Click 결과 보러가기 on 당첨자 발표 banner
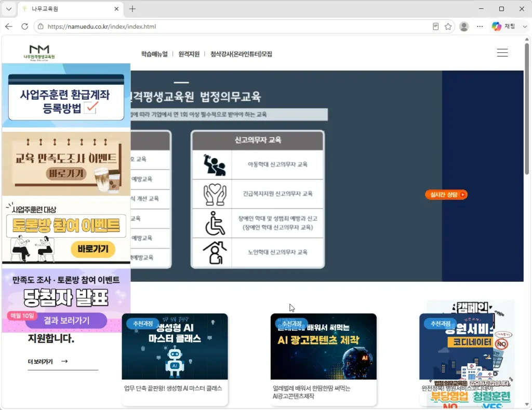The width and height of the screenshot is (532, 410). (x=66, y=320)
